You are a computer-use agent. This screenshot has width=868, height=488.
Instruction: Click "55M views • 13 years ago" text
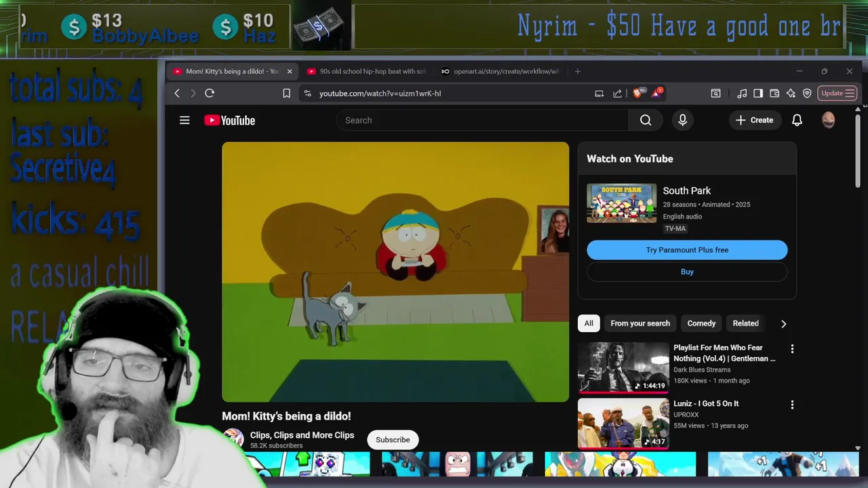tap(711, 426)
